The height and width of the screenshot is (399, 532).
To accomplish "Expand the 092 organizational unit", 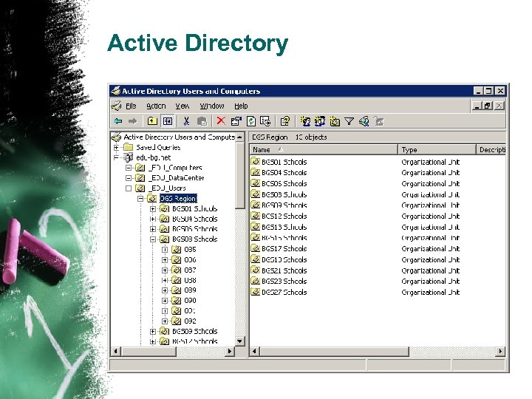I will pos(165,321).
